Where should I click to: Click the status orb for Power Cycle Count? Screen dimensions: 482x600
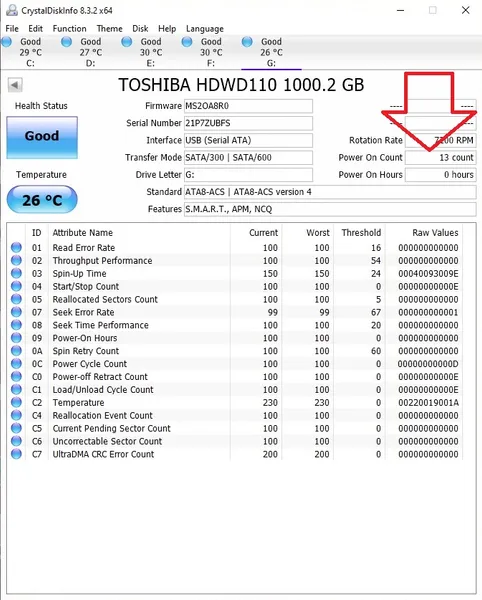coord(16,364)
